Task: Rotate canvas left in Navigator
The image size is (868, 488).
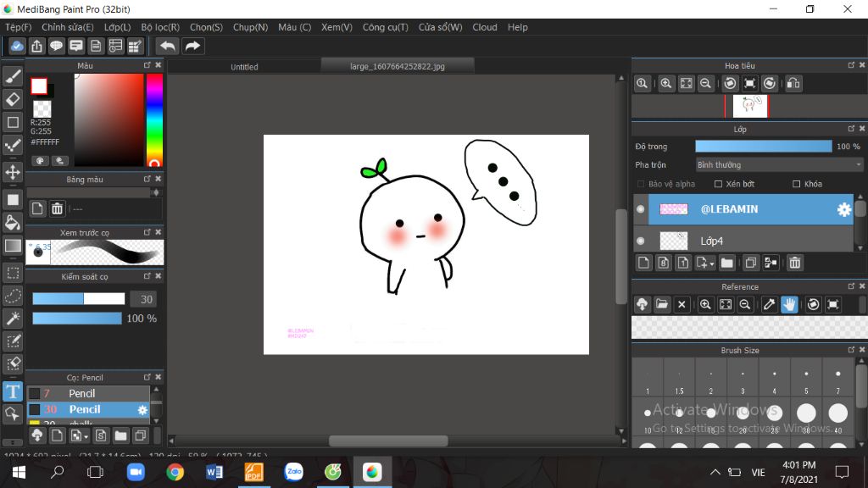Action: pos(730,84)
